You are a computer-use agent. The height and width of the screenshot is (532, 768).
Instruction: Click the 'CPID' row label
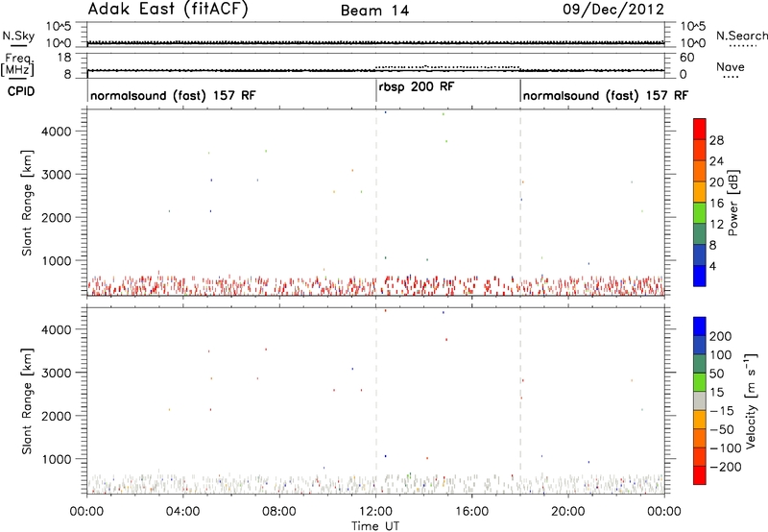[x=20, y=91]
